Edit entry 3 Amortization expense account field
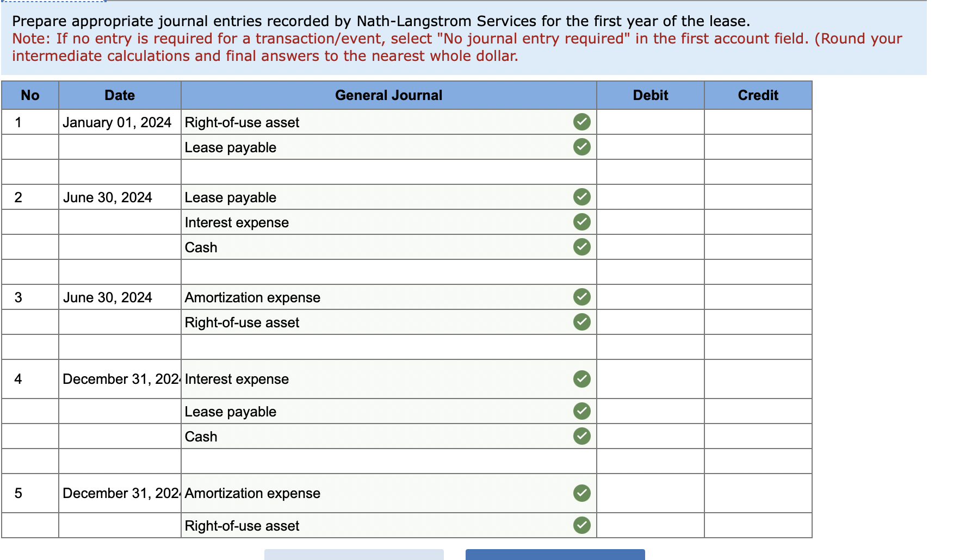The width and height of the screenshot is (953, 560). [x=388, y=297]
